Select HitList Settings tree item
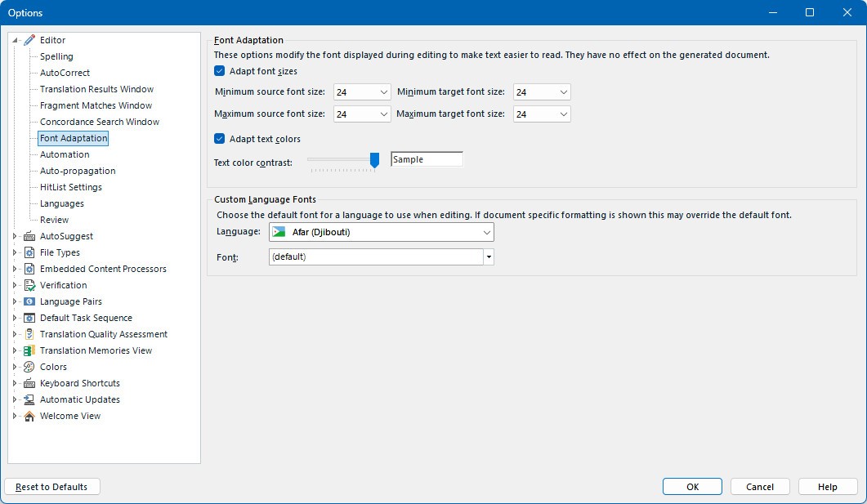This screenshot has width=867, height=504. click(71, 187)
